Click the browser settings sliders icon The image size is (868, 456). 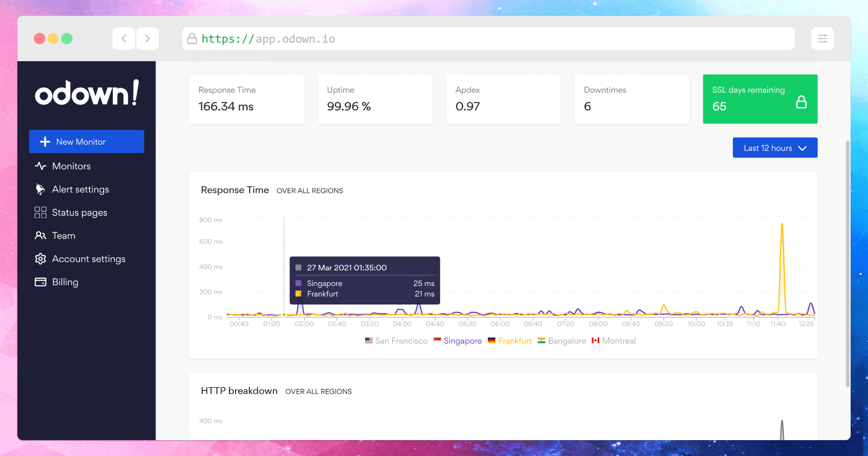click(x=822, y=39)
